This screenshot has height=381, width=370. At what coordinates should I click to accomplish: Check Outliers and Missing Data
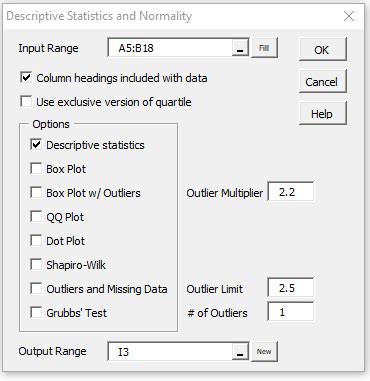(x=36, y=289)
